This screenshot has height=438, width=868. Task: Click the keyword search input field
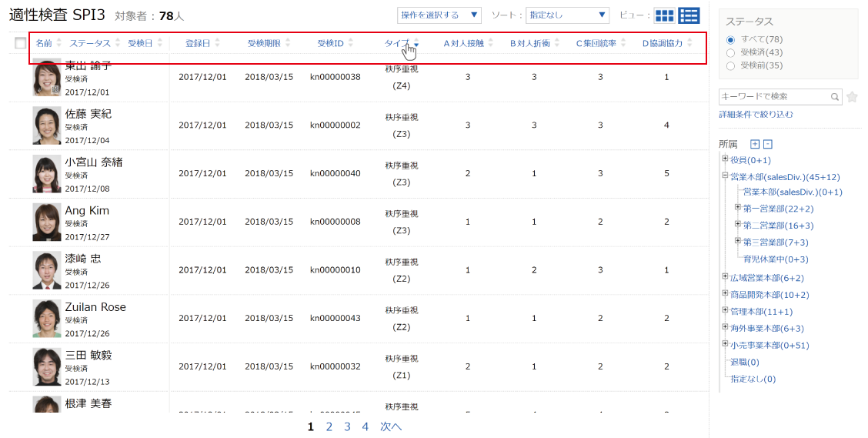pos(773,97)
